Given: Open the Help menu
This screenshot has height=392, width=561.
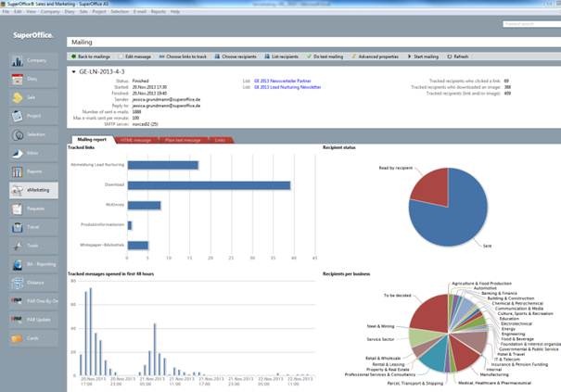Looking at the screenshot, I should click(175, 11).
